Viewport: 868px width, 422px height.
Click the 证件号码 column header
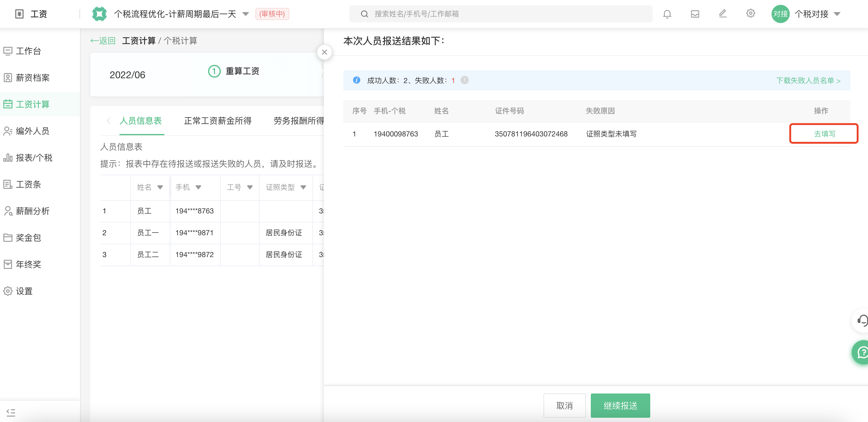click(x=509, y=111)
